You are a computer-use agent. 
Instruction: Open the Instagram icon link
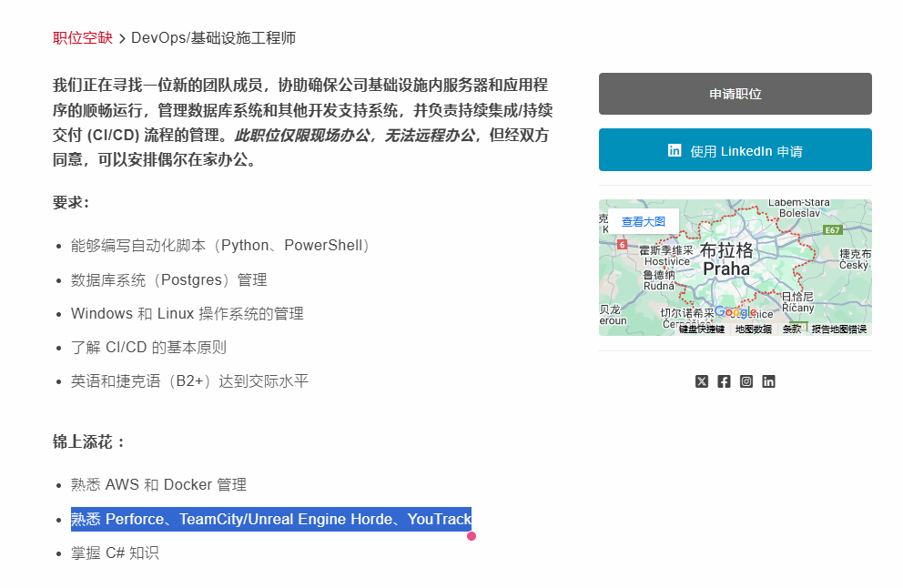click(x=746, y=381)
